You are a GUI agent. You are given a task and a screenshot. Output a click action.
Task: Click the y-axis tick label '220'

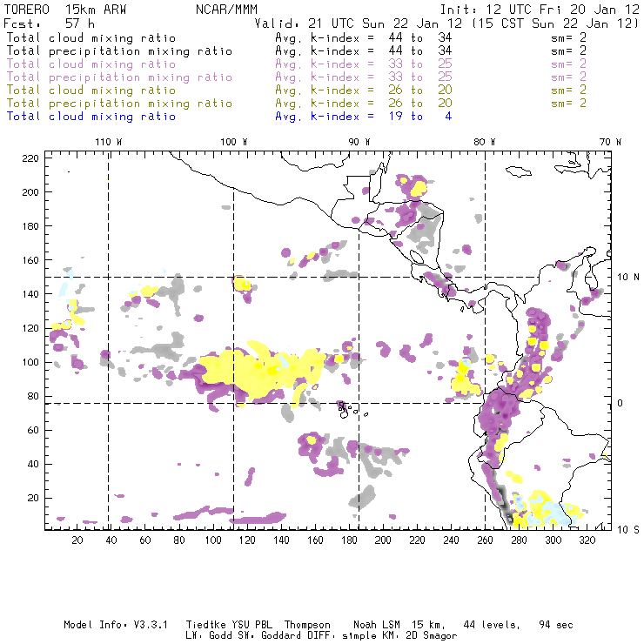[x=30, y=158]
